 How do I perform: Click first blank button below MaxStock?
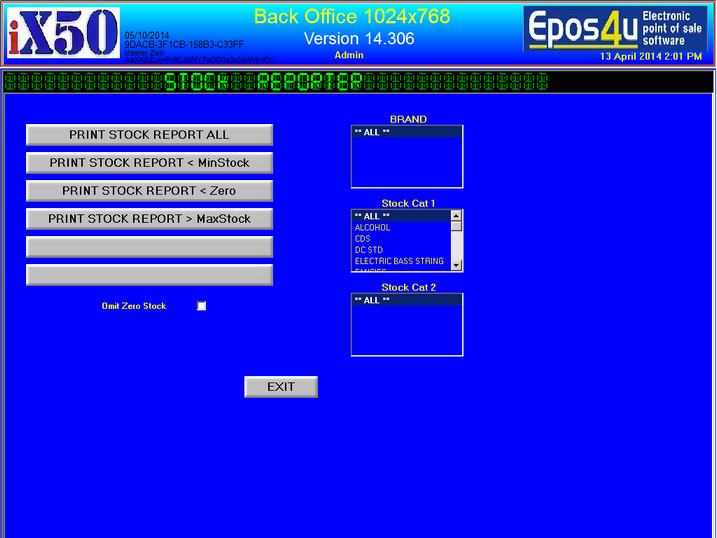point(150,247)
